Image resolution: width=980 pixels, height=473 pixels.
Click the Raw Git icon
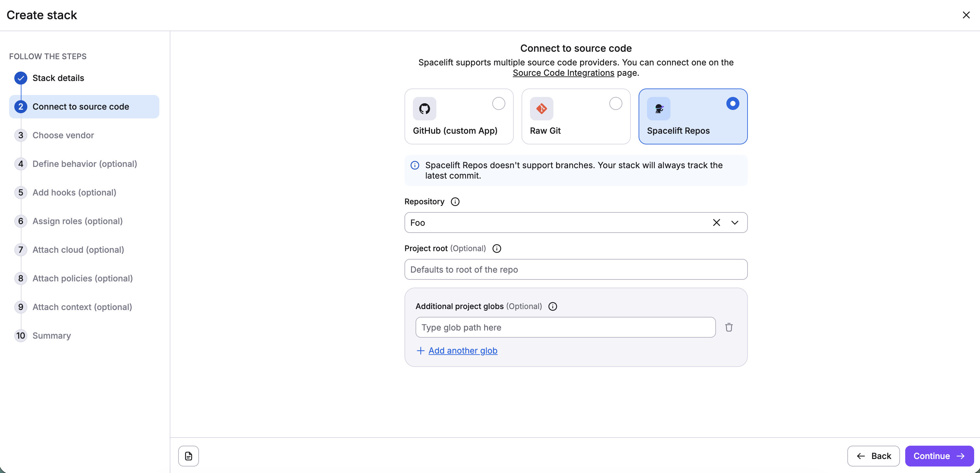(x=542, y=108)
